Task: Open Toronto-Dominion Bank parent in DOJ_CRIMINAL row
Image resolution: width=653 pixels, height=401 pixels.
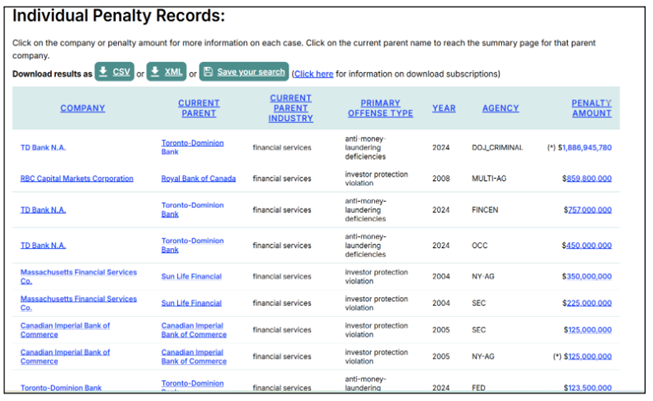Action: (192, 147)
